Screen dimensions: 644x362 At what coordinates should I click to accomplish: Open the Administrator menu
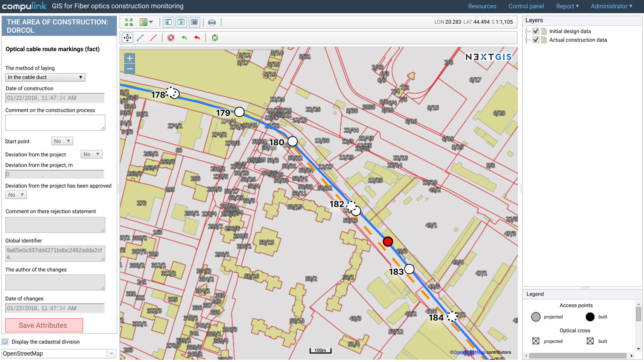(611, 6)
